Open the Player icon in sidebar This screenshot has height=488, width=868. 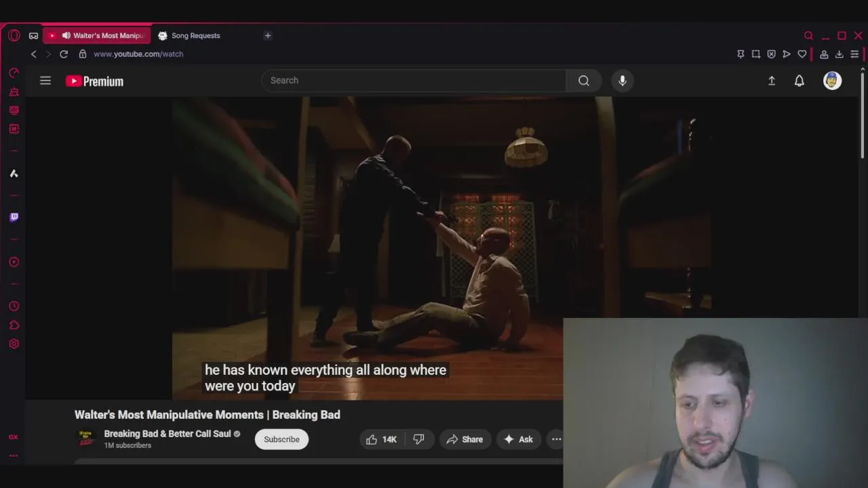(x=14, y=262)
